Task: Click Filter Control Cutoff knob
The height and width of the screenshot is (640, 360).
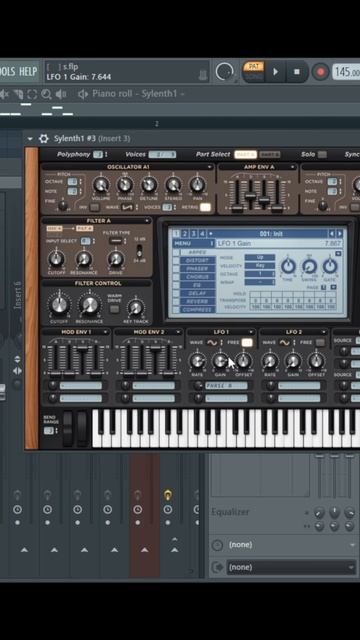Action: point(60,305)
